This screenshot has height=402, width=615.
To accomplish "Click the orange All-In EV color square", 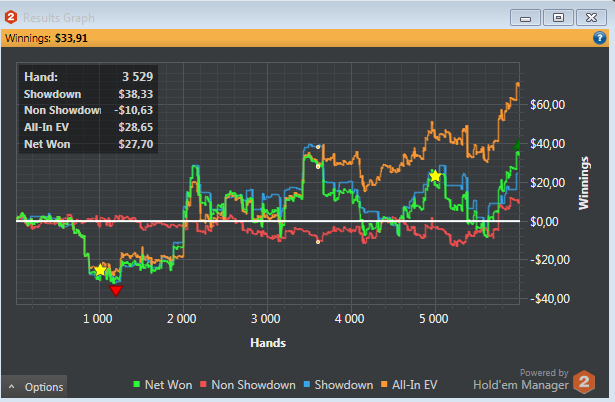I will click(x=384, y=384).
